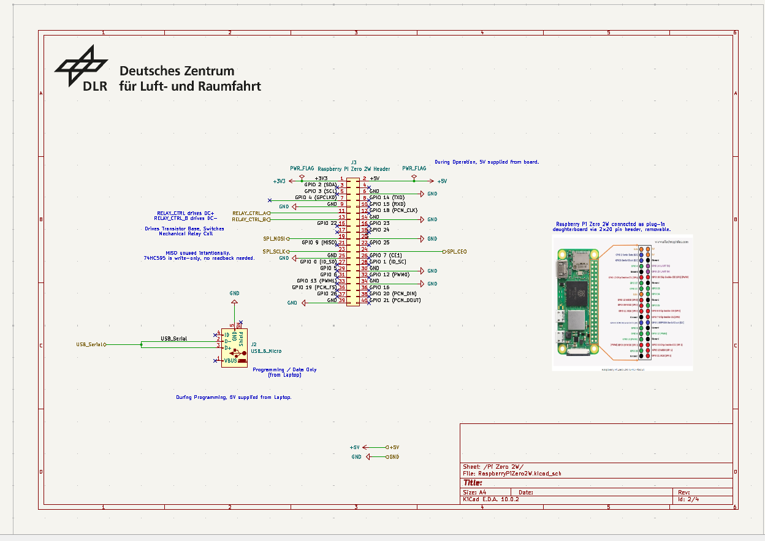Select the plug-in daughterboard note above the image
The width and height of the screenshot is (765, 541).
tap(611, 226)
